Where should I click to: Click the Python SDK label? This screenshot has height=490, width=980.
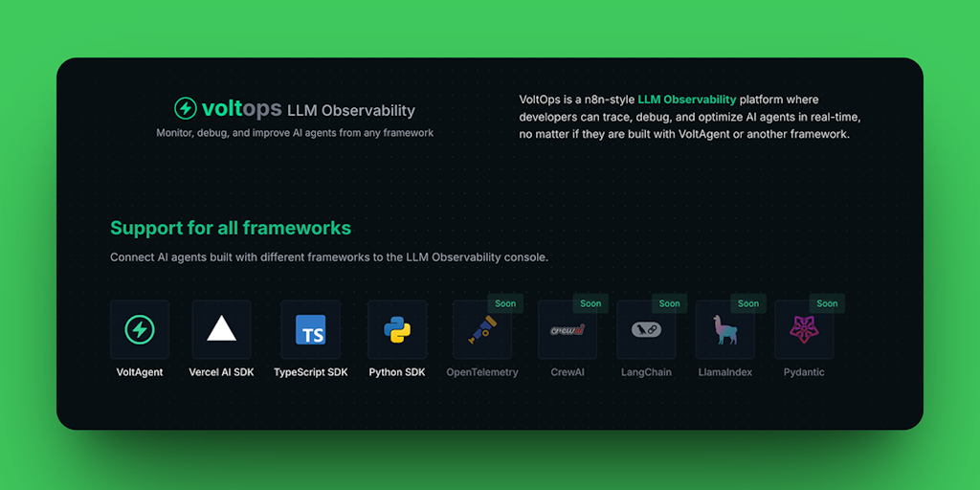[x=397, y=372]
